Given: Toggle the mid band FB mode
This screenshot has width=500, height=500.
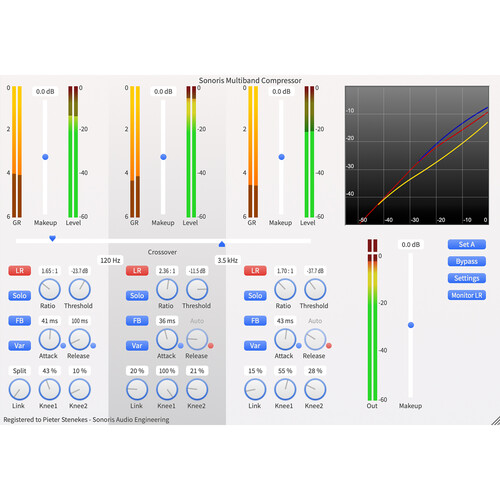Looking at the screenshot, I should 137,320.
